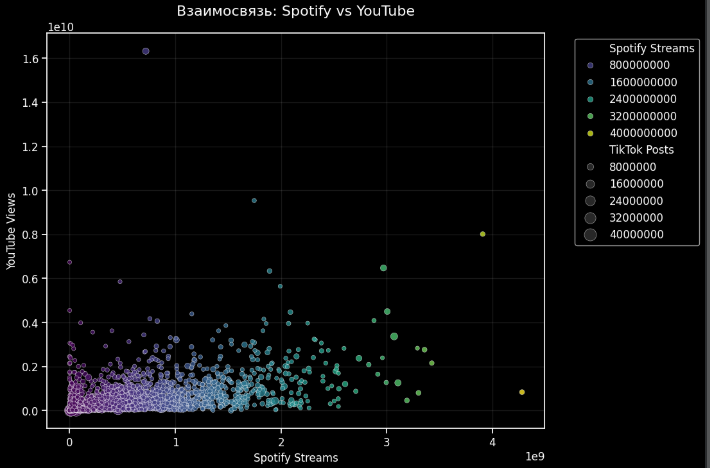Click the '1e9' x-axis scale multiplier
The height and width of the screenshot is (468, 710).
tap(535, 456)
